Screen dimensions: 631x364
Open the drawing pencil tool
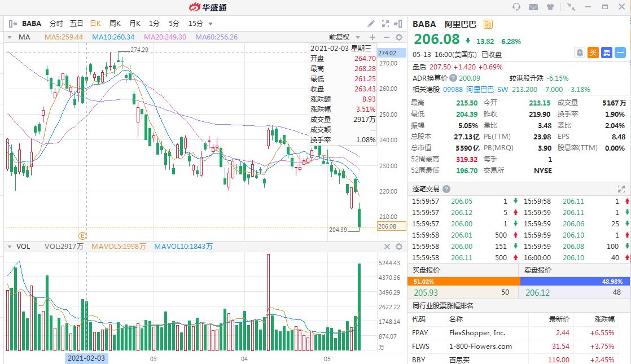click(371, 24)
